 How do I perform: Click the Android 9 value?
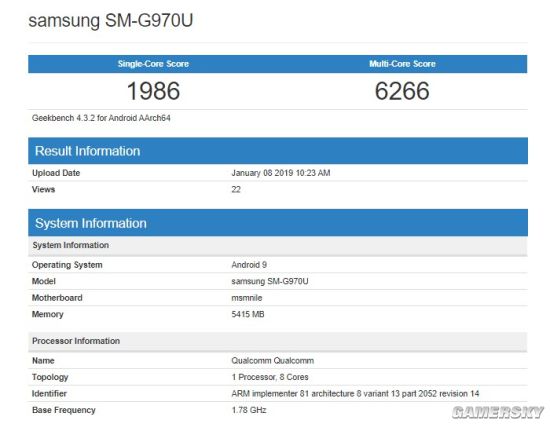pos(249,265)
